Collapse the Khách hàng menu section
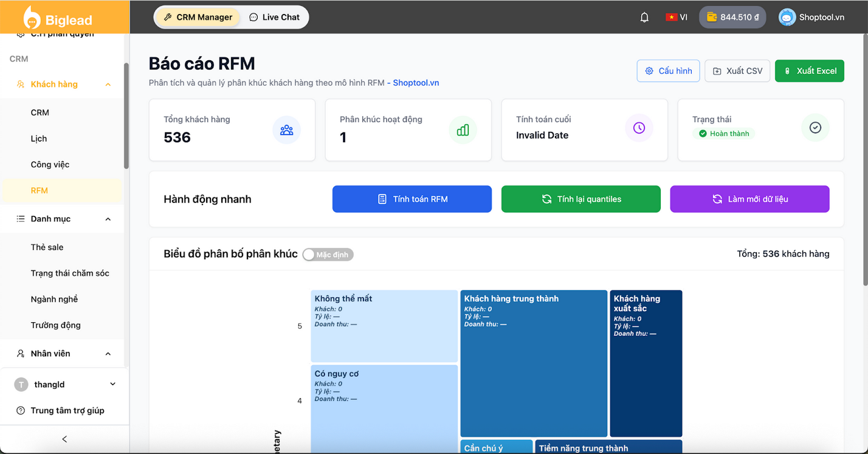Screen dimensions: 868x454 [108, 84]
